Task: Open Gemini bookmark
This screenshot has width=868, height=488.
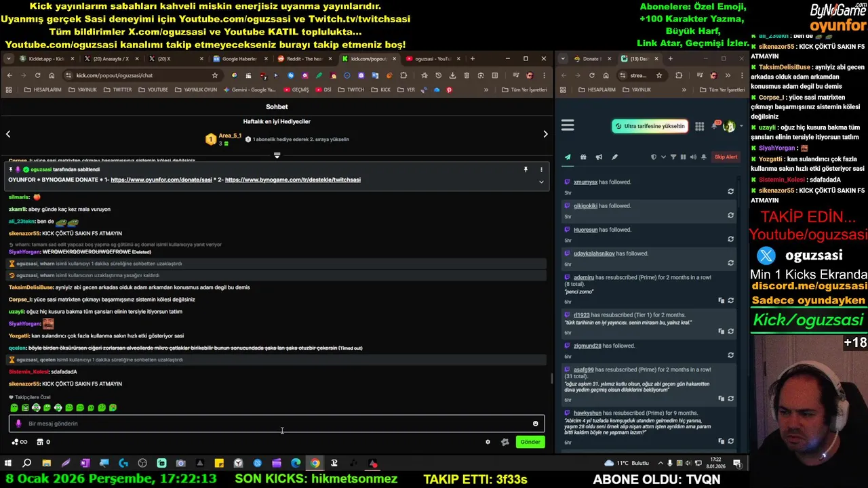Action: tap(250, 89)
